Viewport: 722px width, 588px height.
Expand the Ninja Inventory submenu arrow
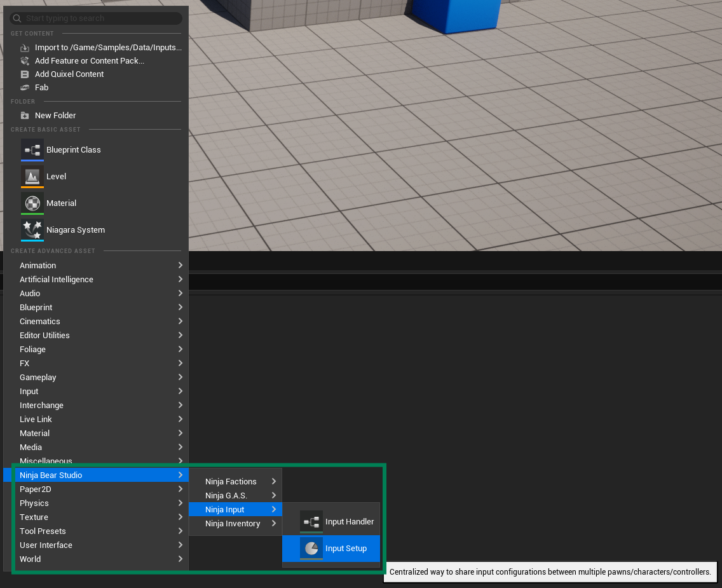click(274, 524)
